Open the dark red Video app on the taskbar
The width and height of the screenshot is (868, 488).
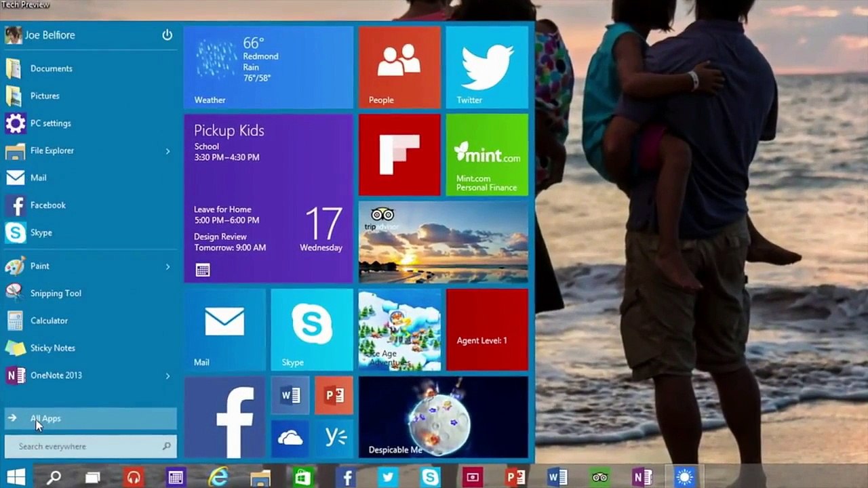tap(473, 477)
